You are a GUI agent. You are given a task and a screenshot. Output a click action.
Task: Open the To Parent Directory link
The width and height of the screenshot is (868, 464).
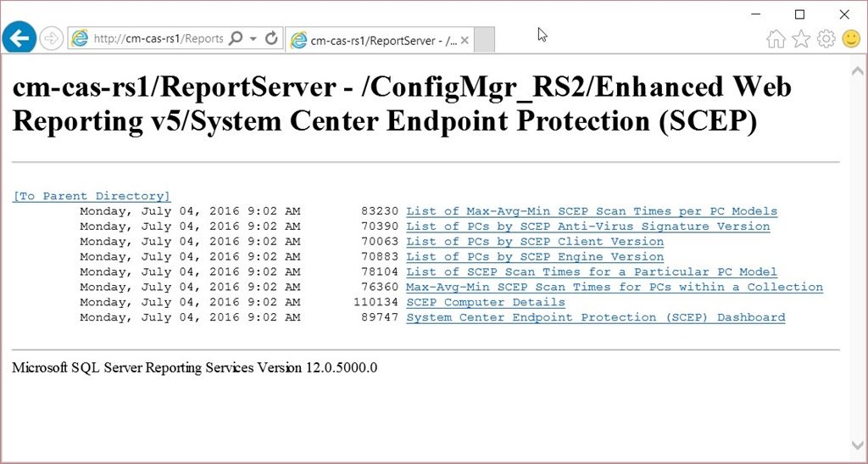[92, 196]
